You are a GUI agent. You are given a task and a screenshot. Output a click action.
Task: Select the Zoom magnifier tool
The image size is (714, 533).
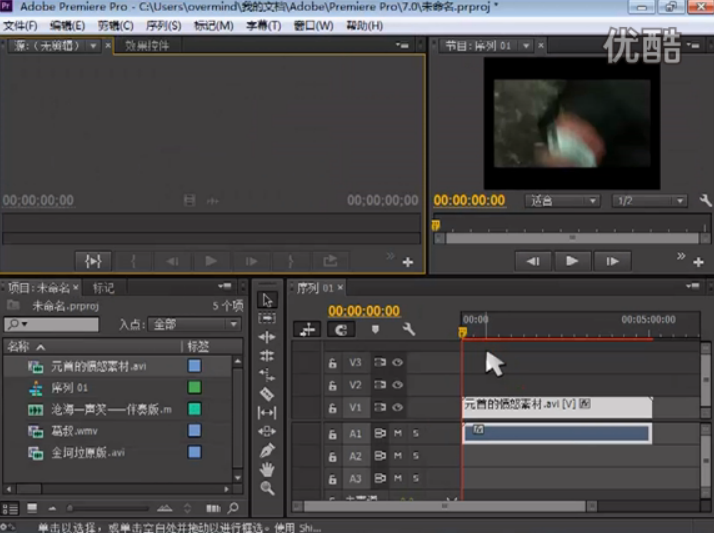tap(267, 488)
